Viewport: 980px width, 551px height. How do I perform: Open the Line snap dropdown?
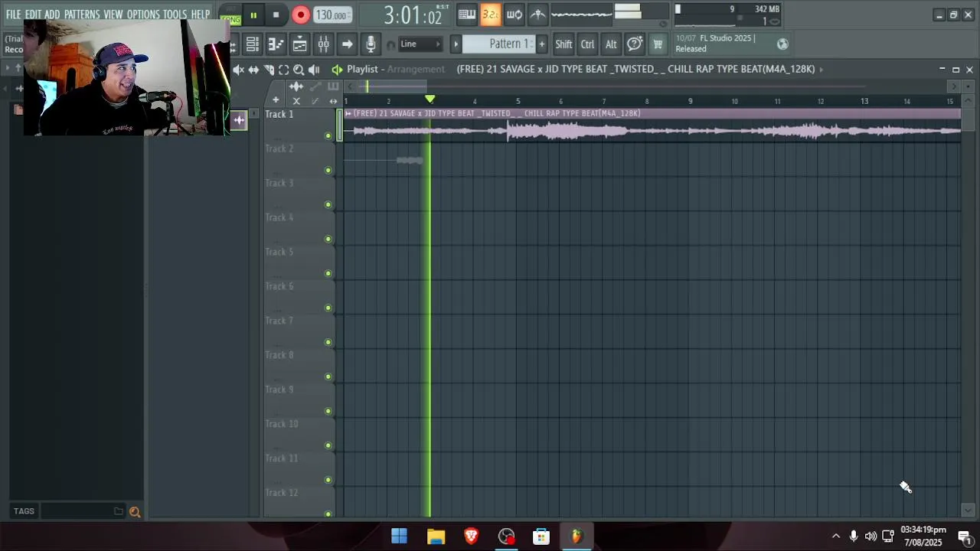point(420,44)
